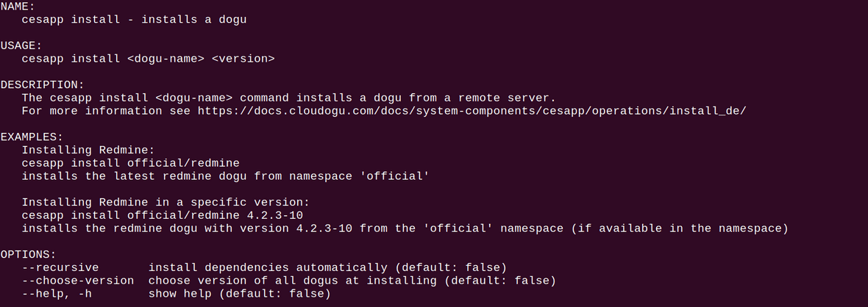Screen dimensions: 868x307
Task: Click the 'show help (default: false)' description
Action: [240, 294]
